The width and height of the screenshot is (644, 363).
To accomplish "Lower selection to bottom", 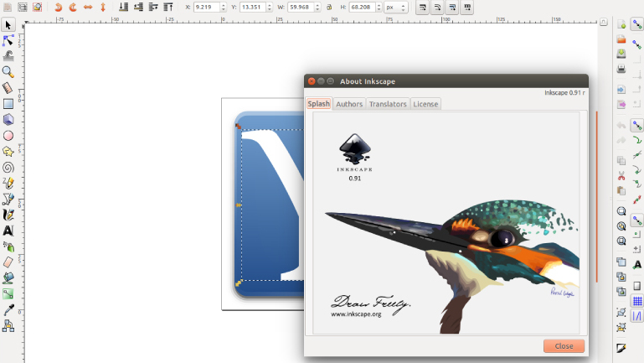I will click(x=123, y=7).
